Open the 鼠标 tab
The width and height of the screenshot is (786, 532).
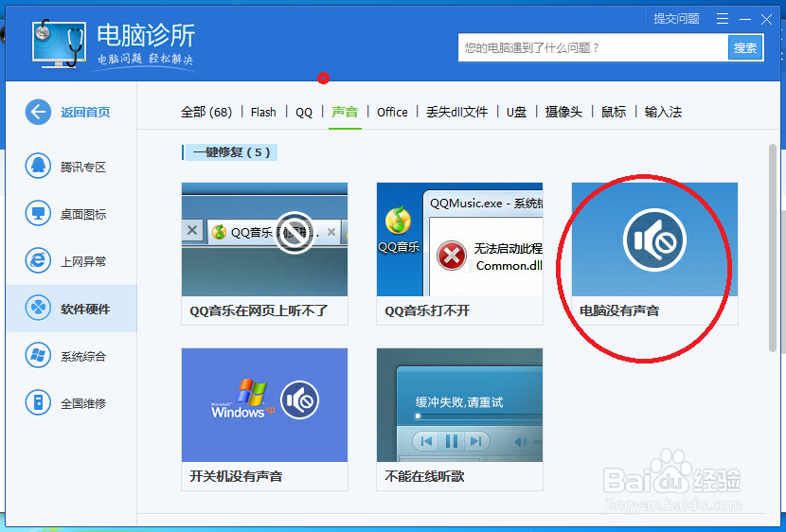[x=614, y=113]
